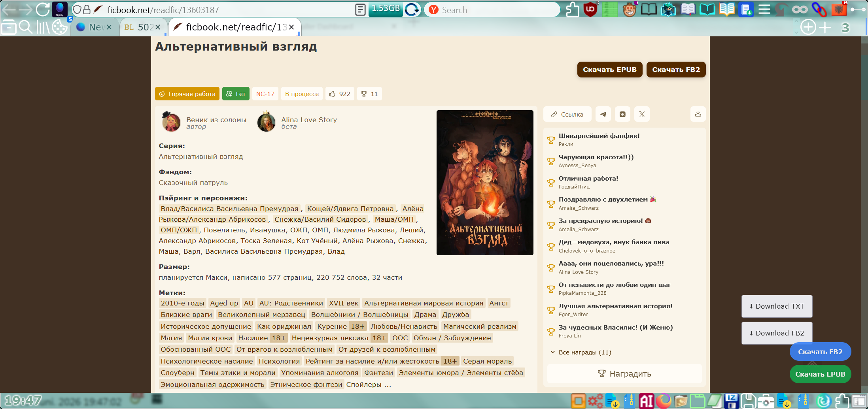
Task: Click the 'Download FB2' floating button
Action: click(777, 333)
